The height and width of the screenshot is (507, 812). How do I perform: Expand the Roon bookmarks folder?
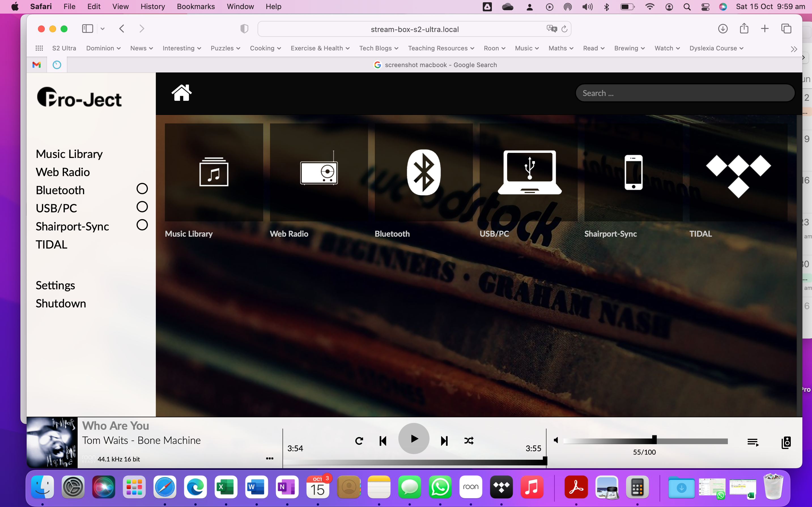(x=495, y=48)
